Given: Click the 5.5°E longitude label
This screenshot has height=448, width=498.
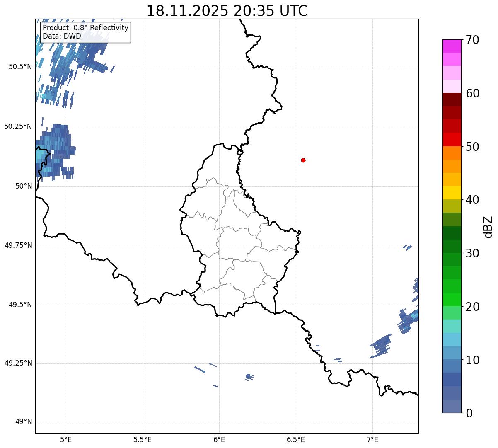Looking at the screenshot, I should point(143,439).
